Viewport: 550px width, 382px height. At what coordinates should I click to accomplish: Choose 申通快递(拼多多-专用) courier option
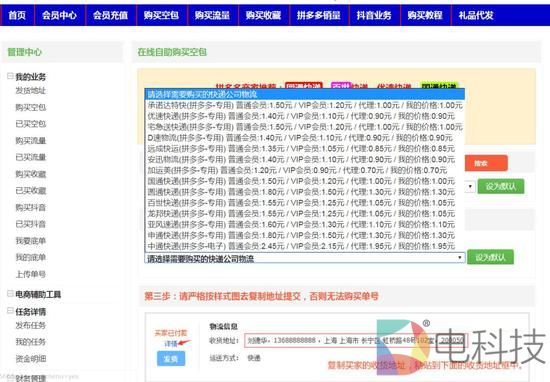click(x=305, y=235)
